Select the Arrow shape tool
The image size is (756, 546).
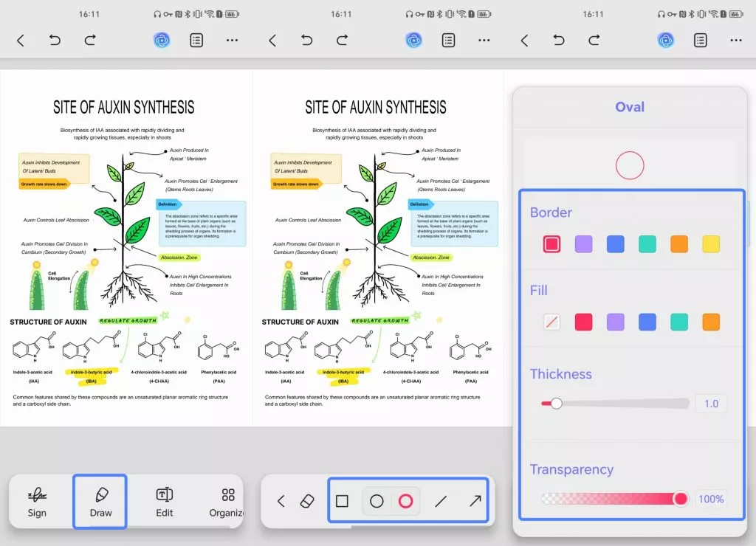coord(475,501)
